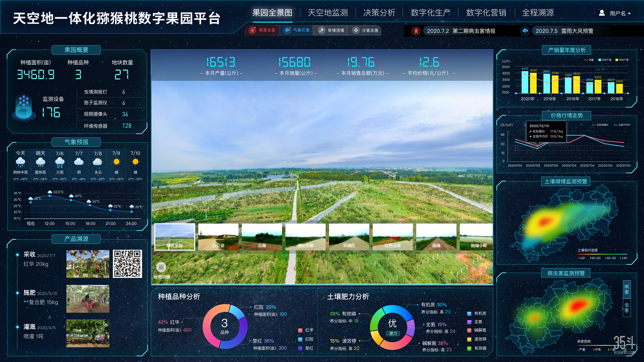Screen dimensions: 644x362
Task: Click the 产销量年度分析 panel title
Action: [x=567, y=50]
